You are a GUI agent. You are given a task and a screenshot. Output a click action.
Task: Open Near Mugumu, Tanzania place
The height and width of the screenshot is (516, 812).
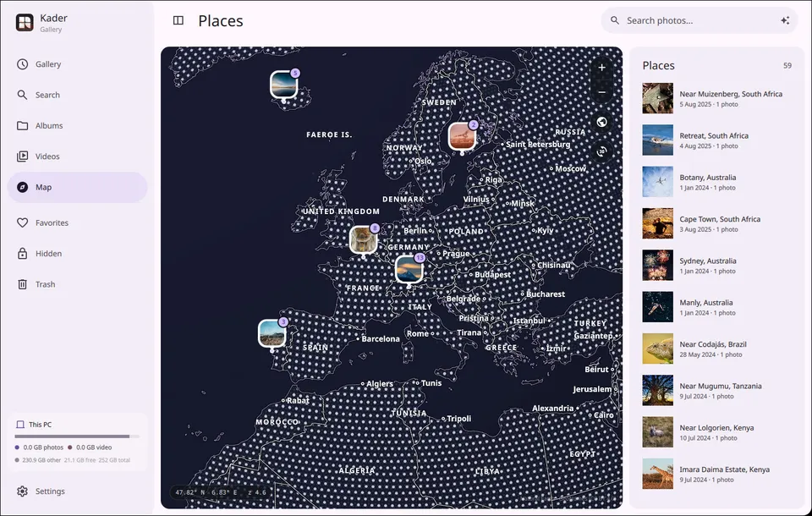[x=717, y=390]
